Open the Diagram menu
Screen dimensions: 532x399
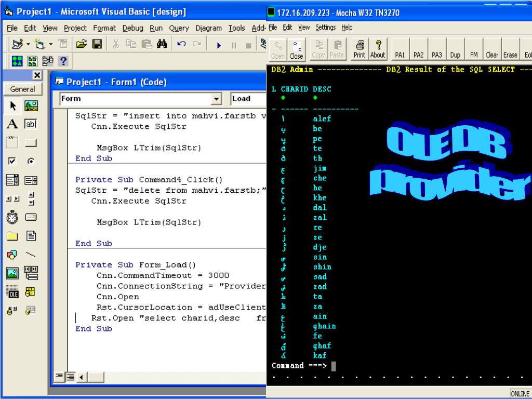pyautogui.click(x=209, y=28)
